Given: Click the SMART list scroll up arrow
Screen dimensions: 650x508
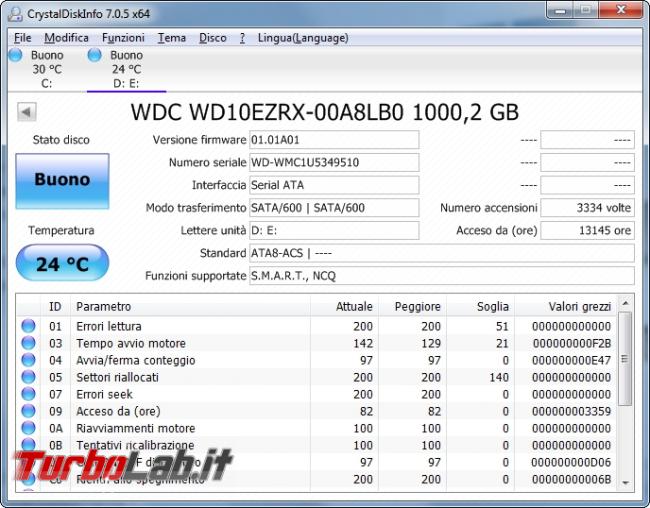Looking at the screenshot, I should (625, 304).
